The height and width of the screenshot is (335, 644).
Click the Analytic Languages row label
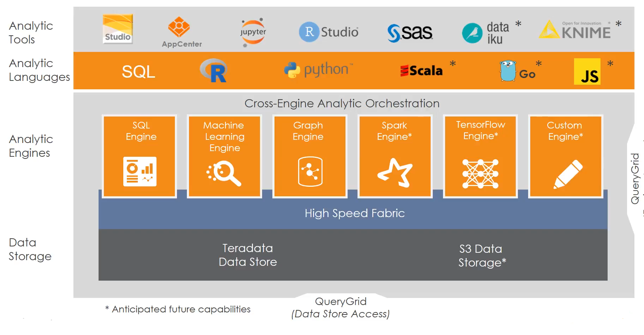[x=39, y=70]
